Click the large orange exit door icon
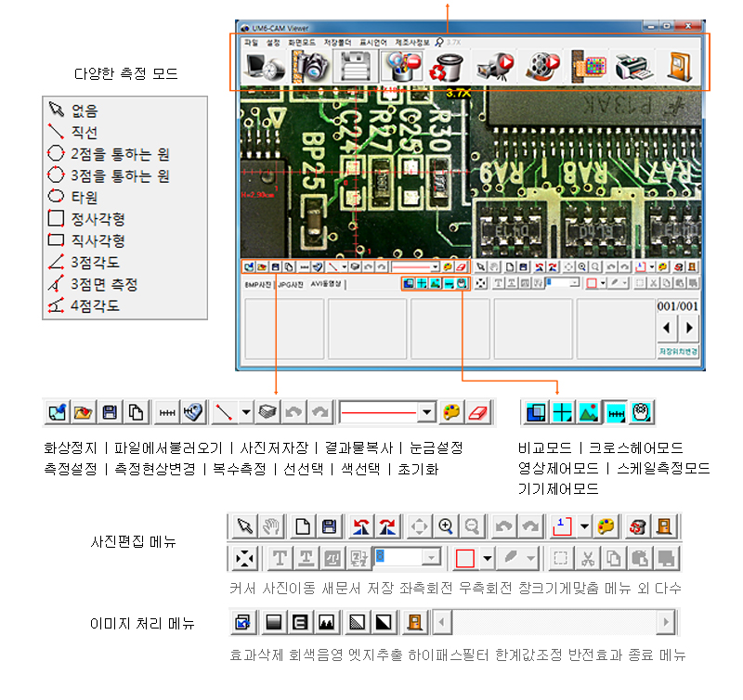Screen dimensions: 743x700 pos(679,67)
